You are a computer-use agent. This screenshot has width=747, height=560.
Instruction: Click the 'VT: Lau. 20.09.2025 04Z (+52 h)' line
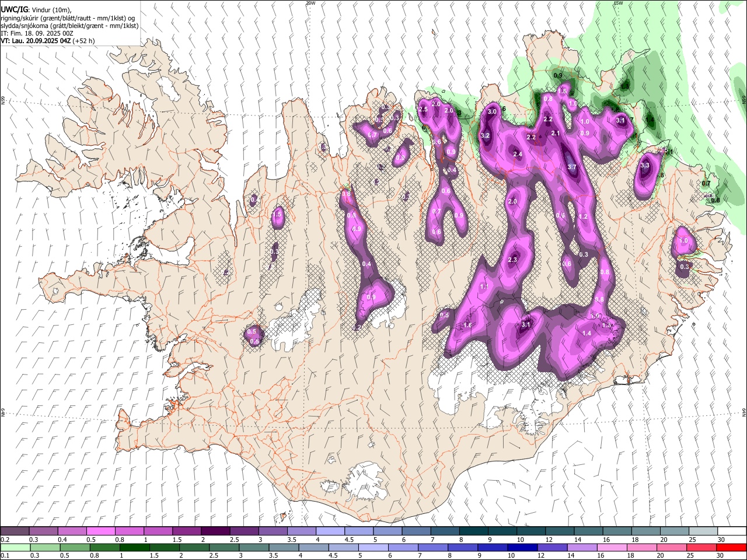click(x=48, y=41)
